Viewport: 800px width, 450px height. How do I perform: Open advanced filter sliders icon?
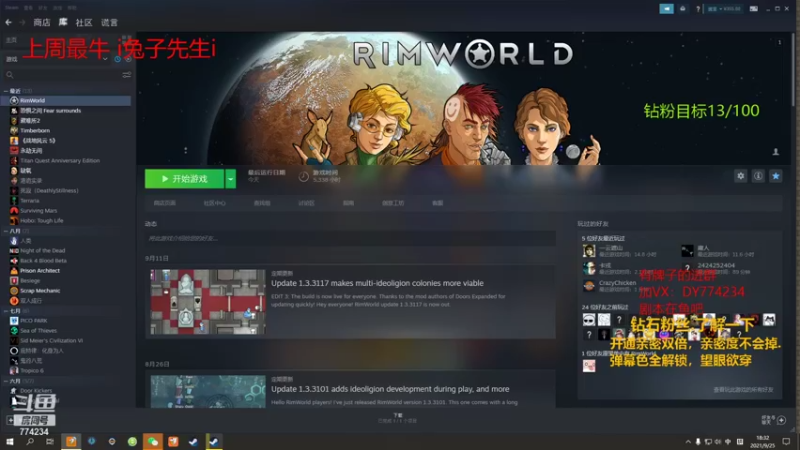coord(127,75)
